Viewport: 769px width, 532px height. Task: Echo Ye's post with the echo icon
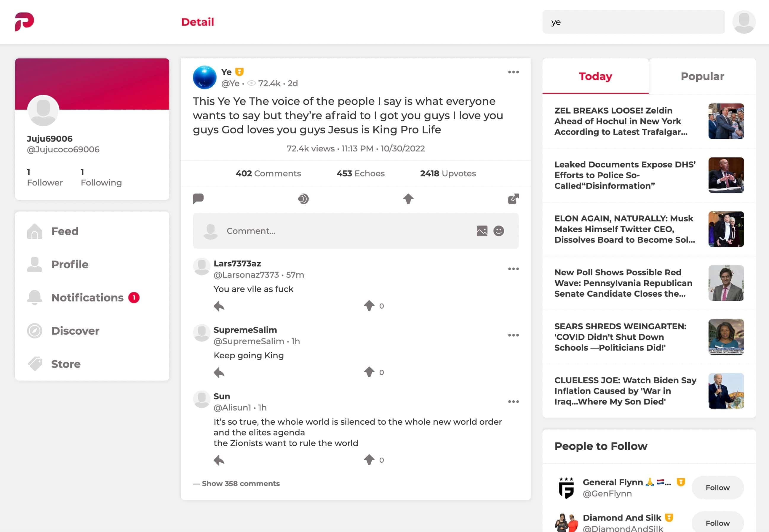303,199
